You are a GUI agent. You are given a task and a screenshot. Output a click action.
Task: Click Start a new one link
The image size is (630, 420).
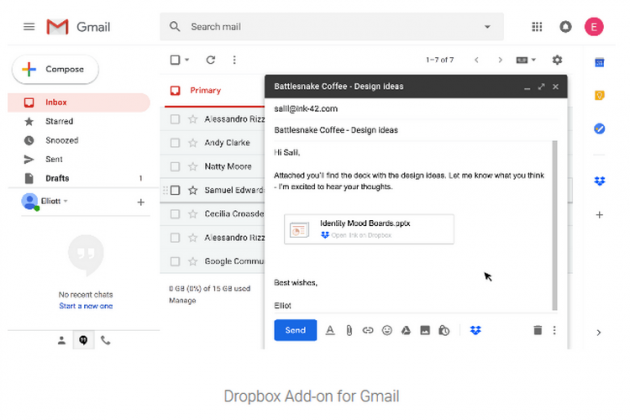pyautogui.click(x=86, y=306)
